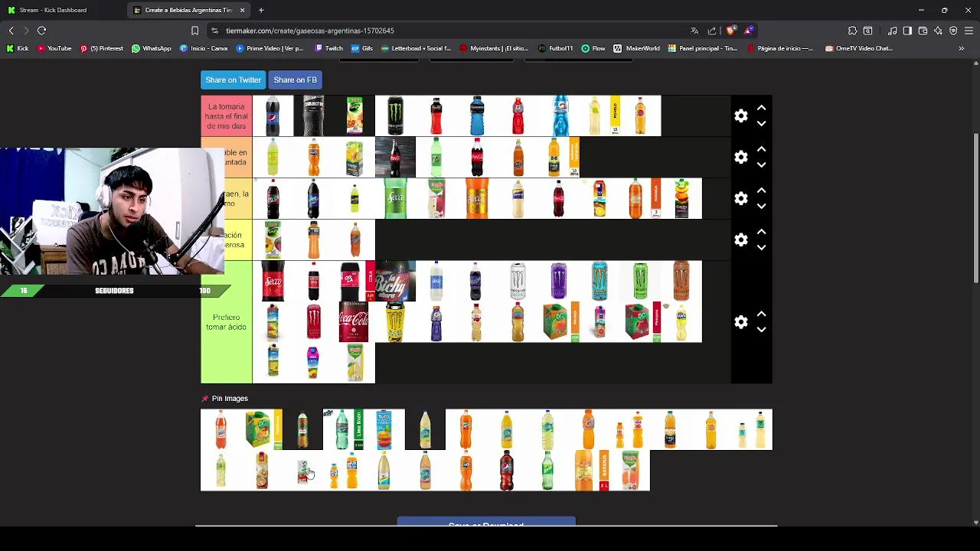Move the pale yellow fourth tier up
Screen dimensions: 980x551
point(761,232)
